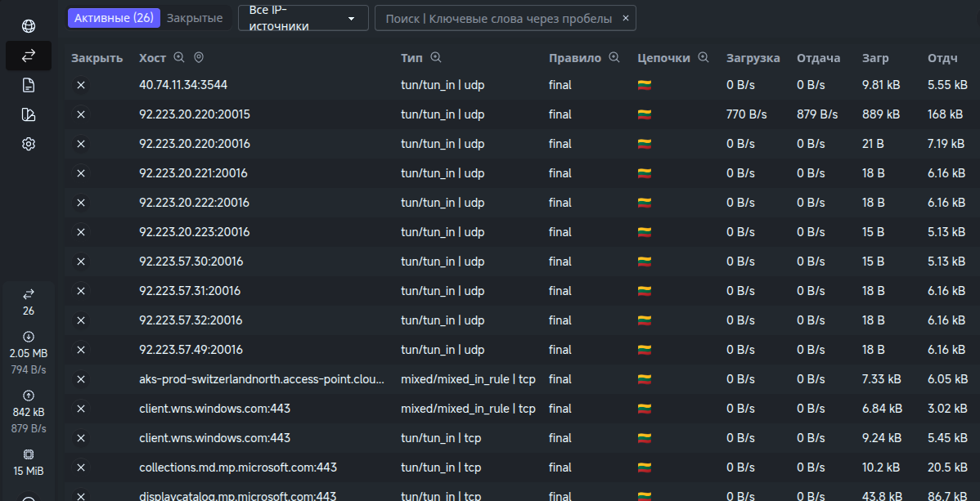Image resolution: width=980 pixels, height=501 pixels.
Task: Click the connections count icon above 26
Action: point(28,293)
